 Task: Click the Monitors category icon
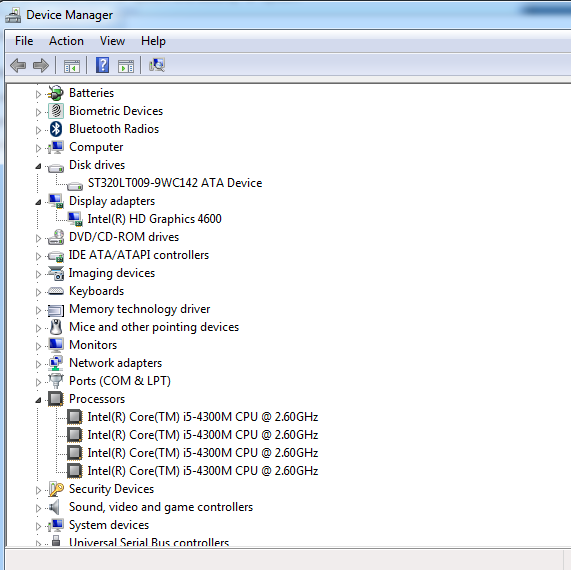[56, 345]
